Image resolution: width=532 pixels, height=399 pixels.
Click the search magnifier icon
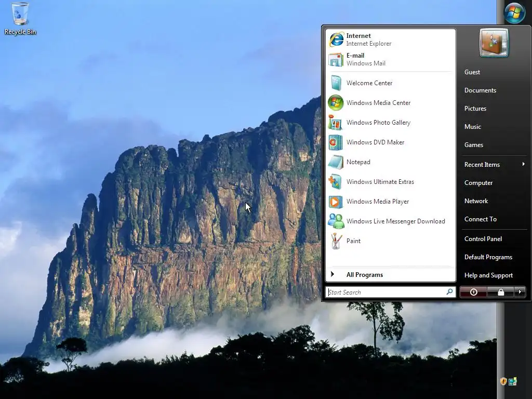click(449, 292)
